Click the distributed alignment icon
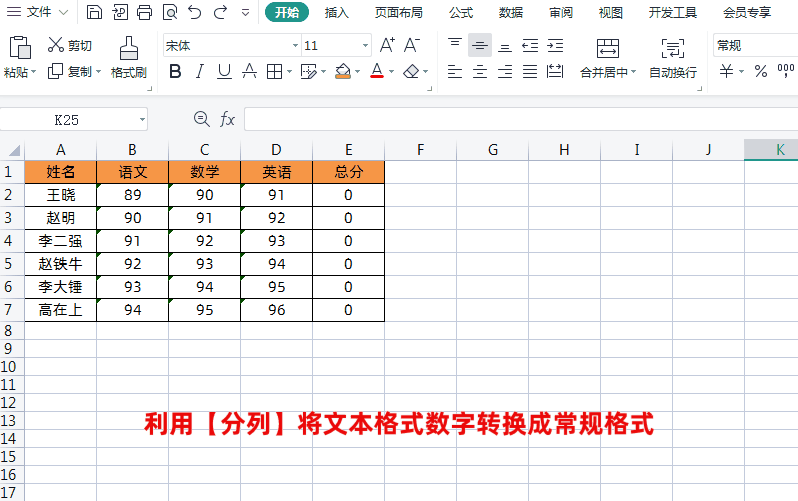This screenshot has width=798, height=501. pyautogui.click(x=555, y=71)
